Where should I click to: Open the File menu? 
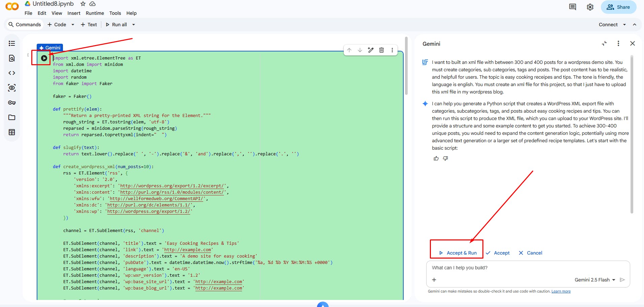click(28, 13)
